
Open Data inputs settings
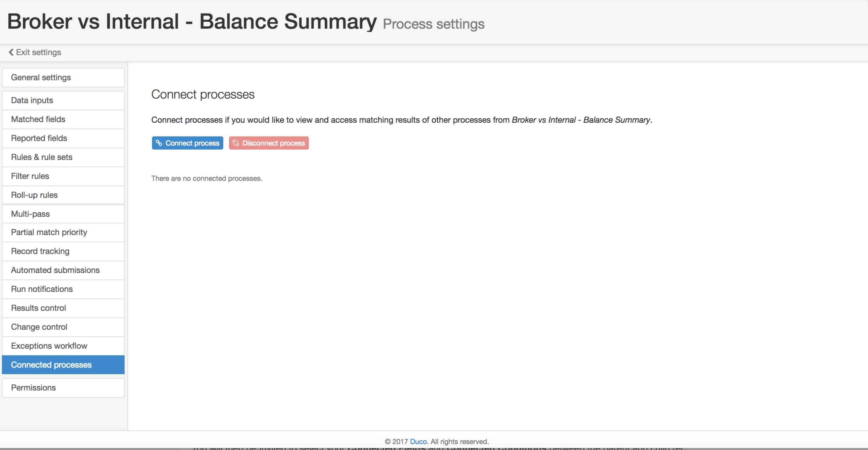(63, 100)
